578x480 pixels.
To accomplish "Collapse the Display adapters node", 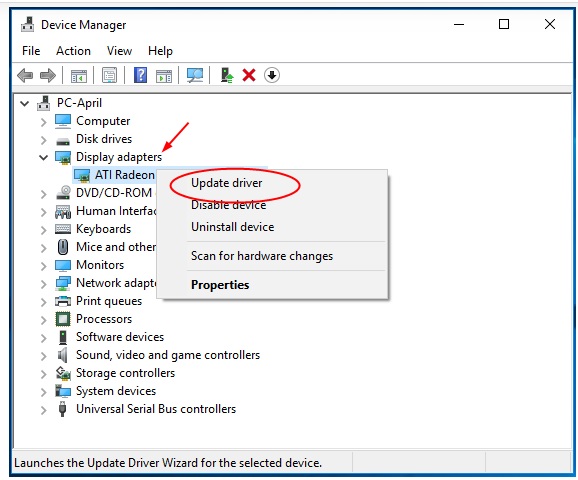I will point(43,157).
